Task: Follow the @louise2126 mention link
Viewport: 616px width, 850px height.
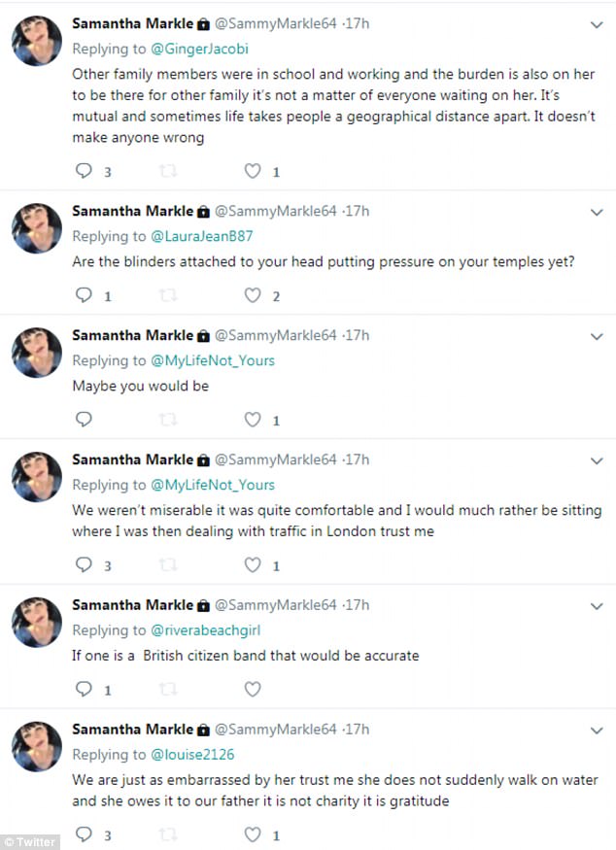Action: pos(192,755)
